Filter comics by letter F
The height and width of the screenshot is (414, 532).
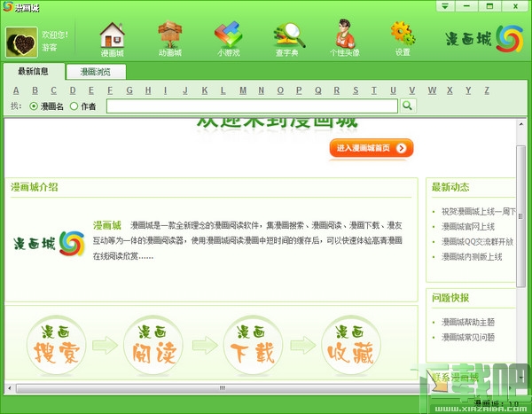pyautogui.click(x=110, y=90)
